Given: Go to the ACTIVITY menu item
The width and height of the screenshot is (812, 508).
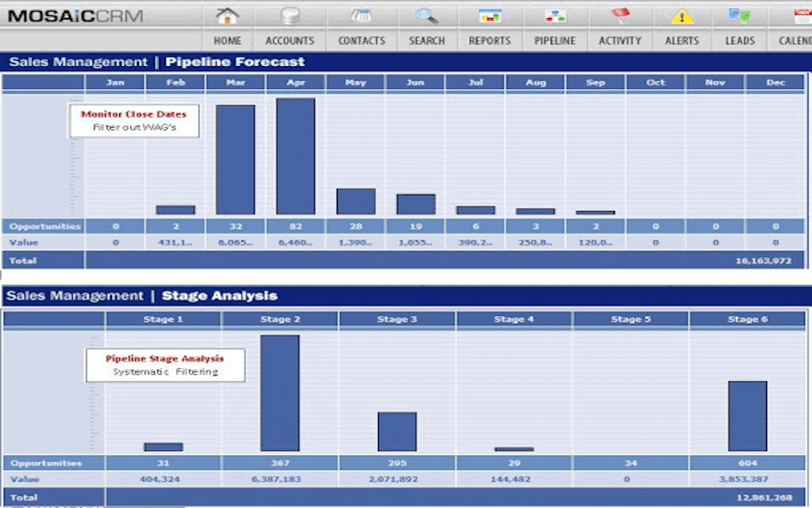Looking at the screenshot, I should pyautogui.click(x=620, y=41).
